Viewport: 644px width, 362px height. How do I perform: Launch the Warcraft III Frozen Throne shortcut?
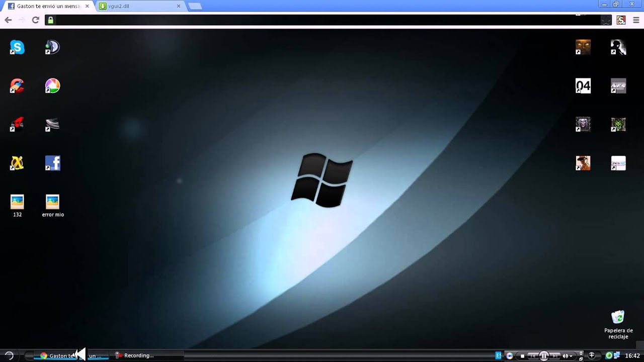click(583, 124)
